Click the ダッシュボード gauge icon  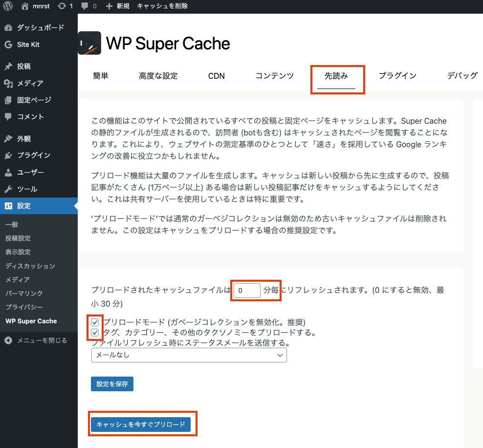point(8,28)
